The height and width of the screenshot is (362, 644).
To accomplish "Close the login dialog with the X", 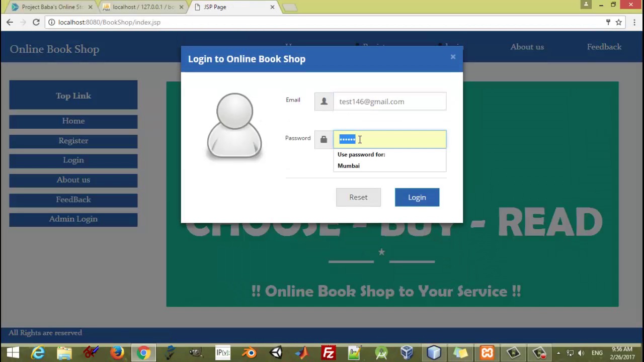I will tap(453, 57).
